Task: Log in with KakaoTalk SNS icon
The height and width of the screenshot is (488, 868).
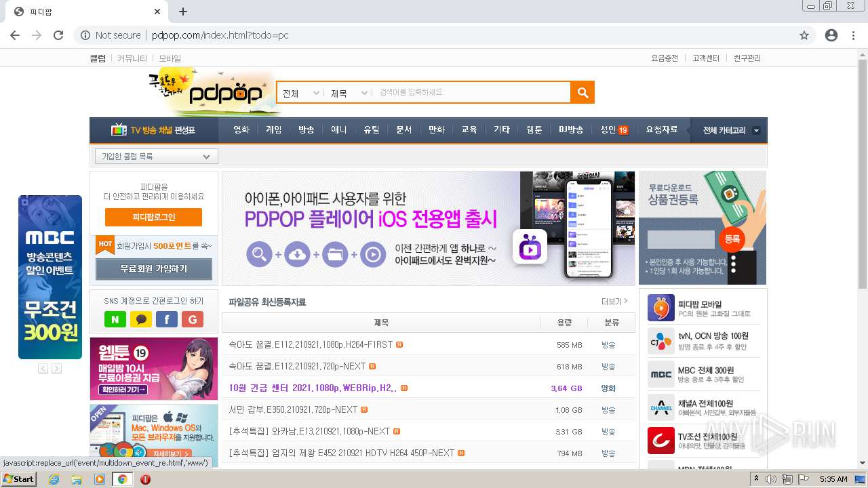Action: pyautogui.click(x=141, y=319)
